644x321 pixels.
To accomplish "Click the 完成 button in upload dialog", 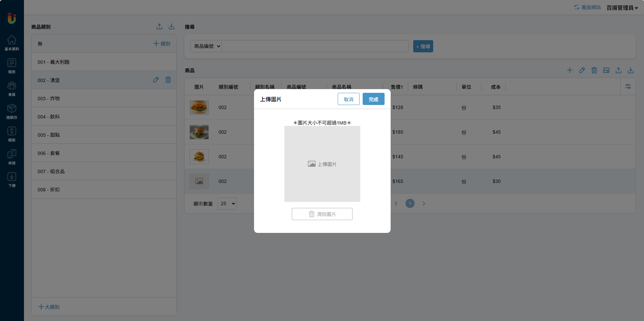I will 373,99.
